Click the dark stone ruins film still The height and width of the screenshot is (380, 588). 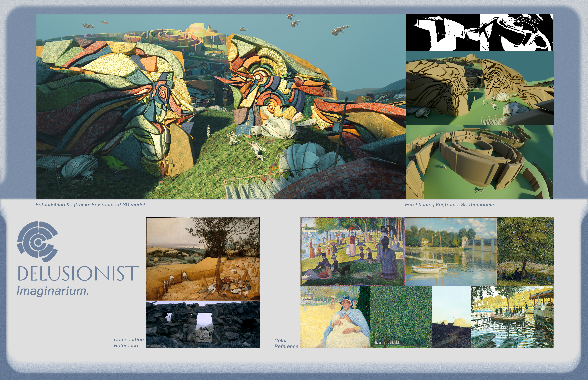203,325
